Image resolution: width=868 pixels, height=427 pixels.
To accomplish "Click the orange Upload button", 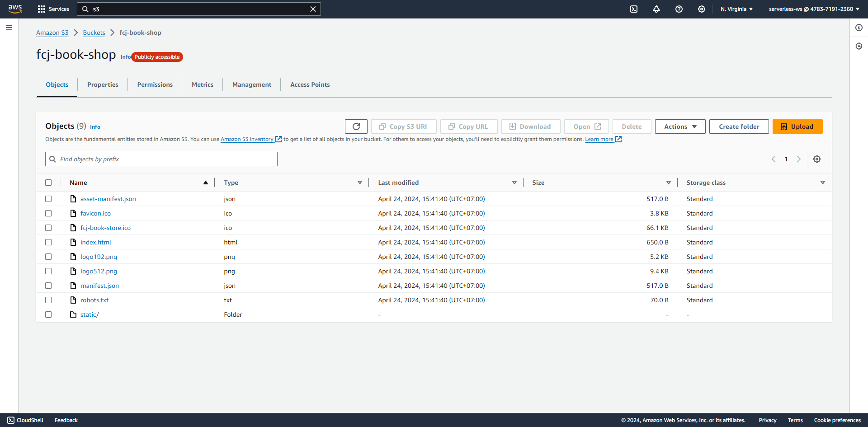I will coord(797,127).
